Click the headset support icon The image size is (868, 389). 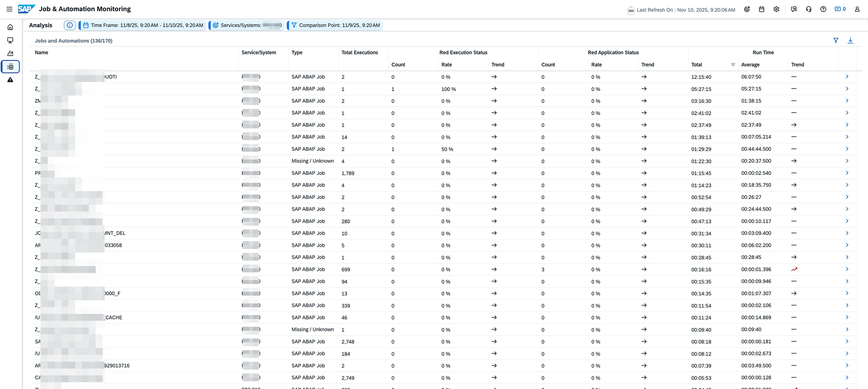809,9
